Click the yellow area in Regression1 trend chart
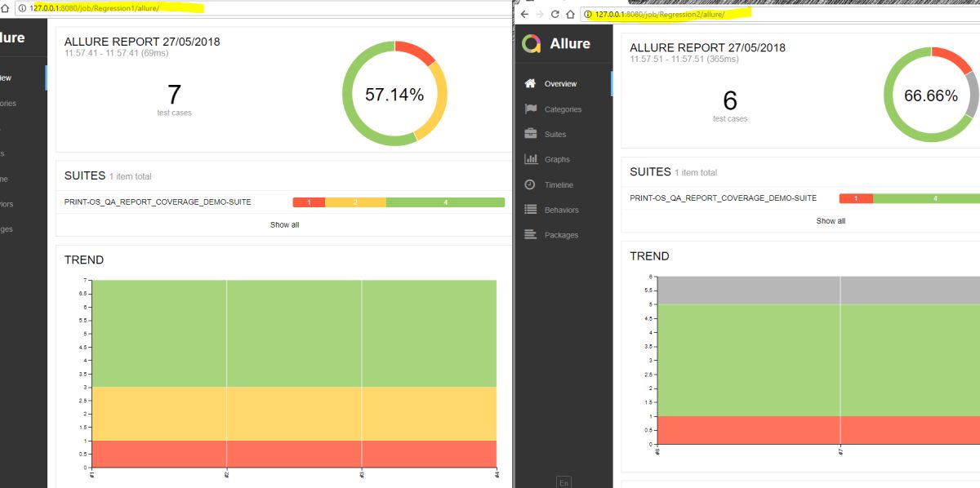 point(294,414)
